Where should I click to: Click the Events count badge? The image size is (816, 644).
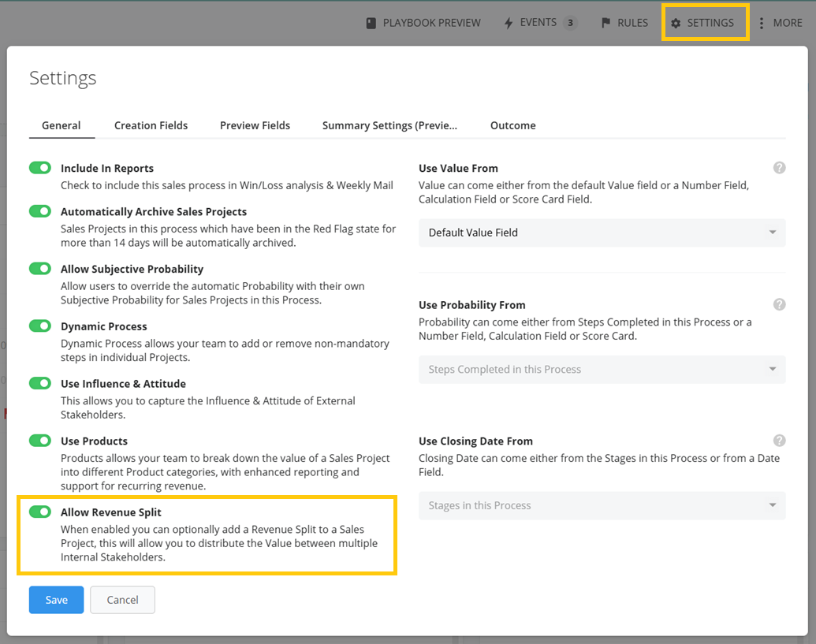(x=570, y=23)
